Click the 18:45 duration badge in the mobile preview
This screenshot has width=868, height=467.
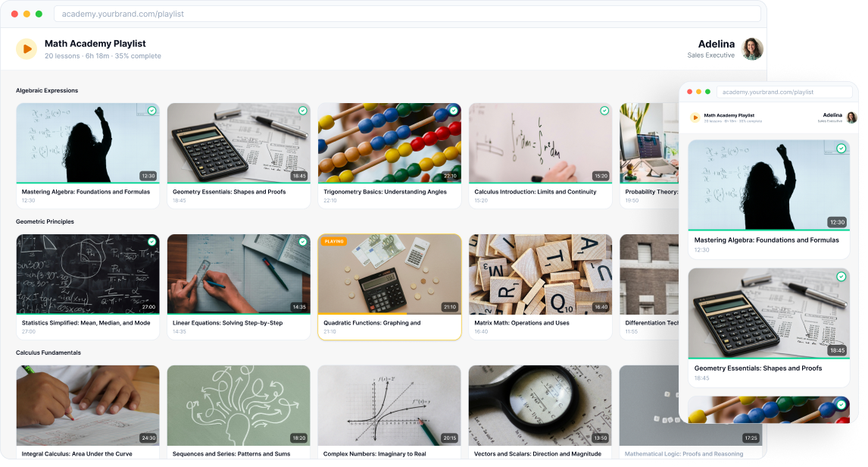point(837,350)
